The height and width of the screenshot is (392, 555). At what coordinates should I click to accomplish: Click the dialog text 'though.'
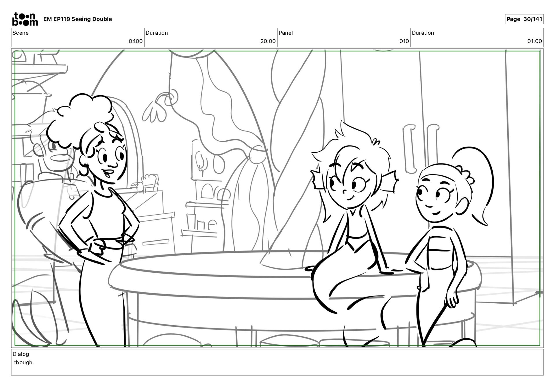[24, 363]
